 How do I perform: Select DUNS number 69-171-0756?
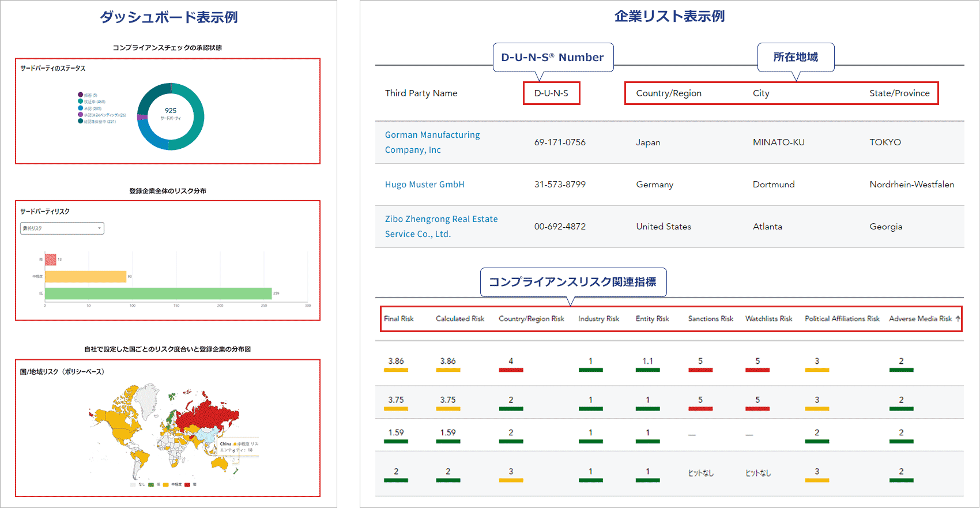pyautogui.click(x=560, y=142)
